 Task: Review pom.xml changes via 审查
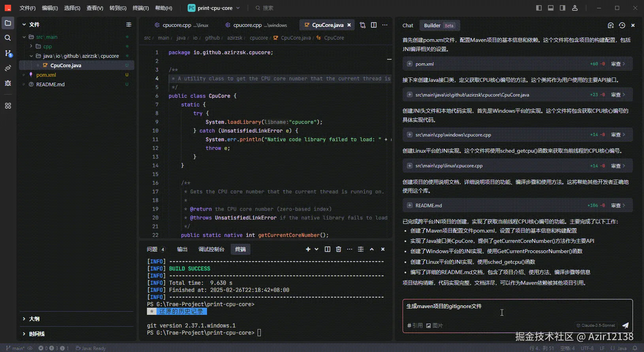[x=618, y=64]
